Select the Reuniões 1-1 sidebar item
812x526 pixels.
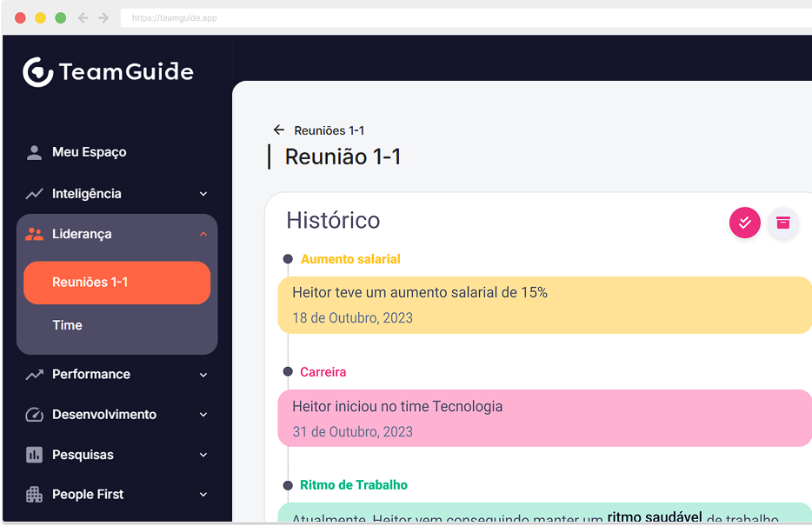pyautogui.click(x=117, y=283)
